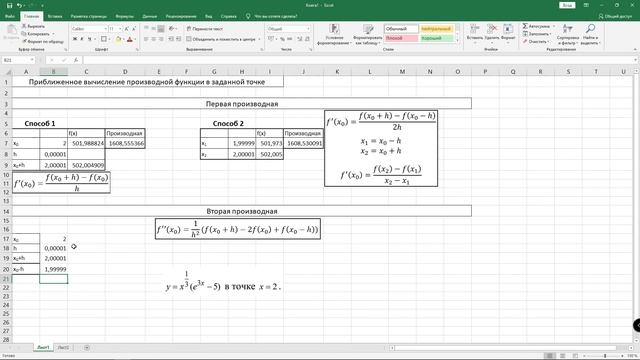Expand Name Box dropdown arrow
640x360 pixels.
32,60
